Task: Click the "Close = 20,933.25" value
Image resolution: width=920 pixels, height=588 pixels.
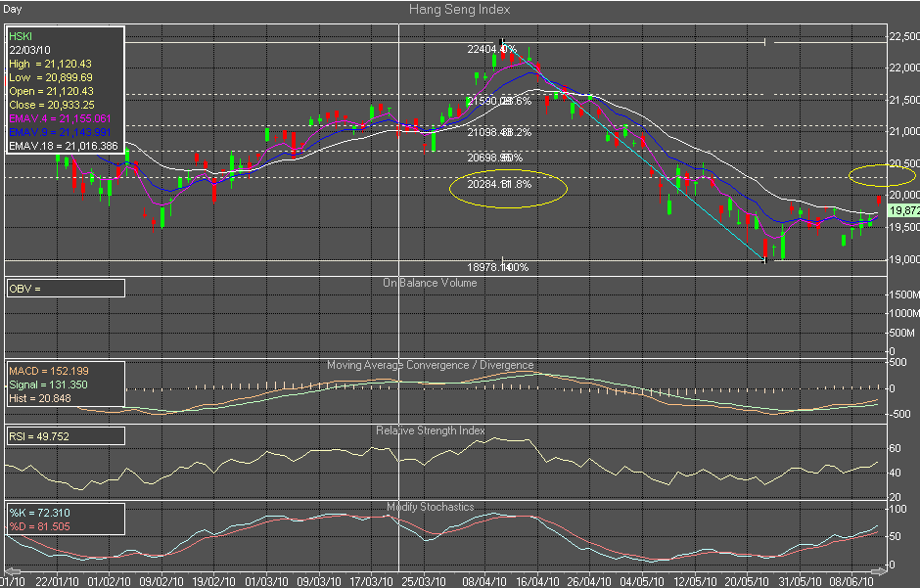Action: [52, 105]
